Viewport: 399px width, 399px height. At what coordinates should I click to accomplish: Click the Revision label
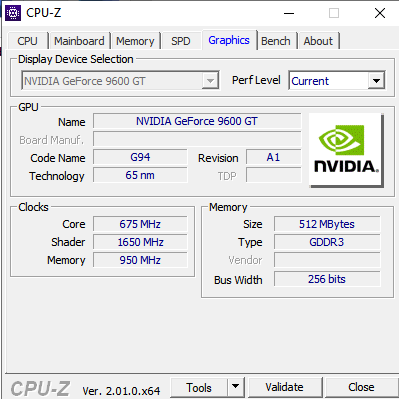coord(218,158)
